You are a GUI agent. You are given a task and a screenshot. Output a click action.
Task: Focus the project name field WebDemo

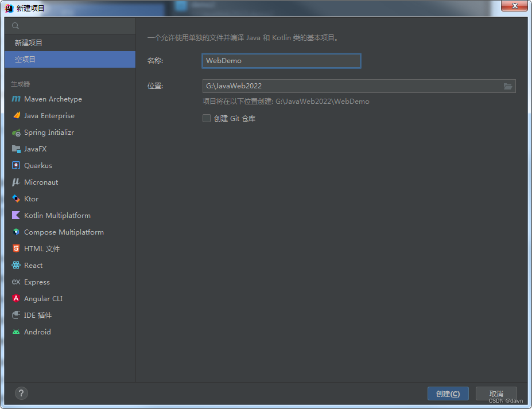[281, 61]
